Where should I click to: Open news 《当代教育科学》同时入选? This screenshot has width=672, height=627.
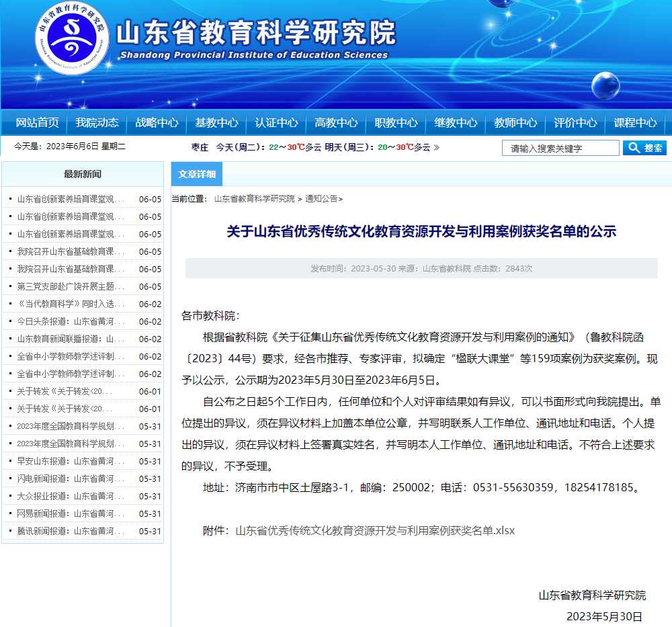coord(71,304)
